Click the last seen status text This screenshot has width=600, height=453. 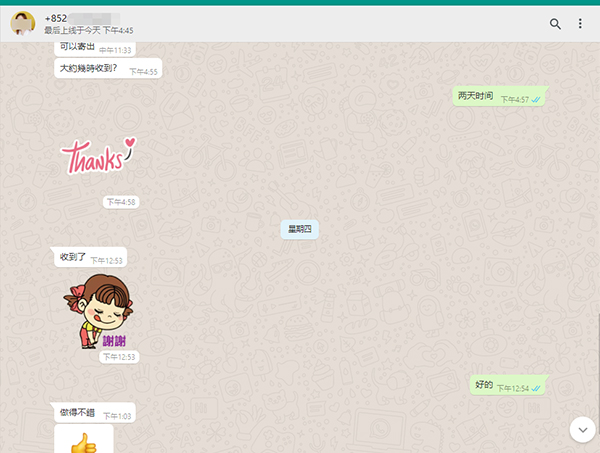click(x=90, y=31)
